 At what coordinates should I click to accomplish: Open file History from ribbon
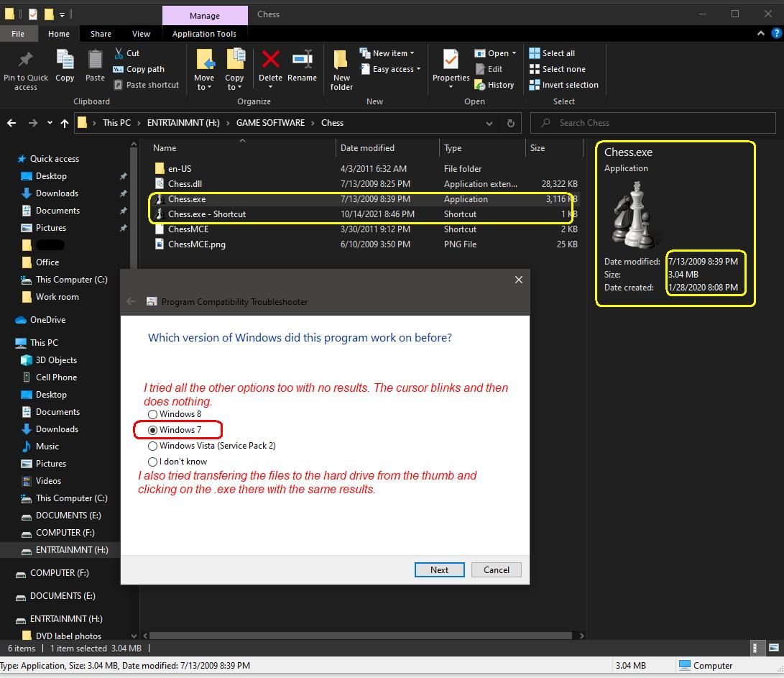[494, 85]
